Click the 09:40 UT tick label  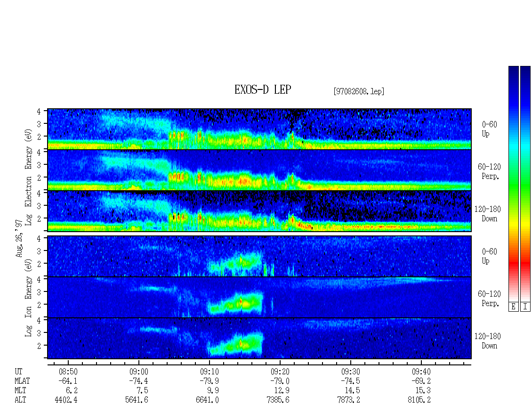[x=421, y=372]
